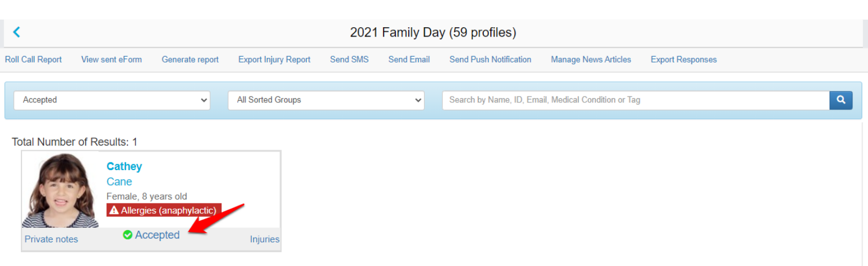Focus the name, ID, email search field

[635, 100]
